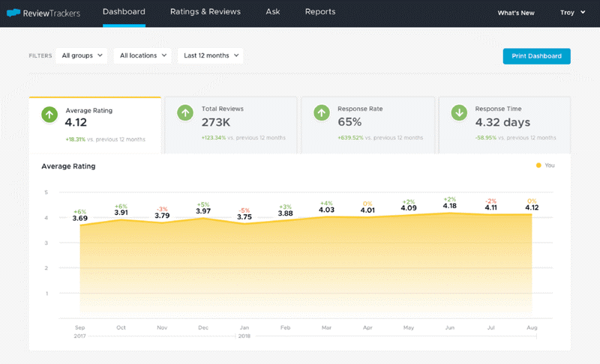
Task: Open the Troy user account menu
Action: pos(572,13)
